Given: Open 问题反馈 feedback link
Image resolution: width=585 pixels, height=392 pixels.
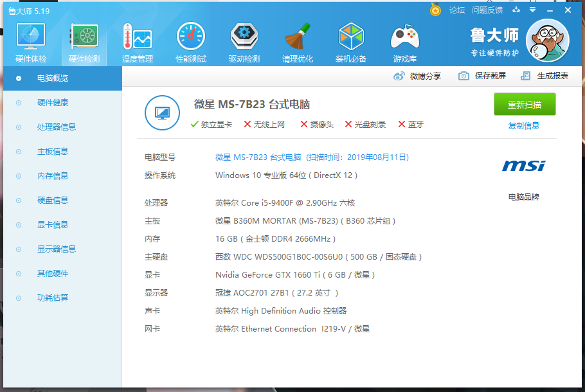Looking at the screenshot, I should click(x=487, y=10).
